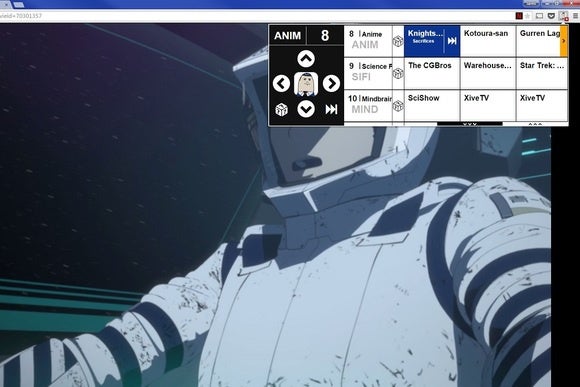Click the Pocket extension icon

[551, 16]
